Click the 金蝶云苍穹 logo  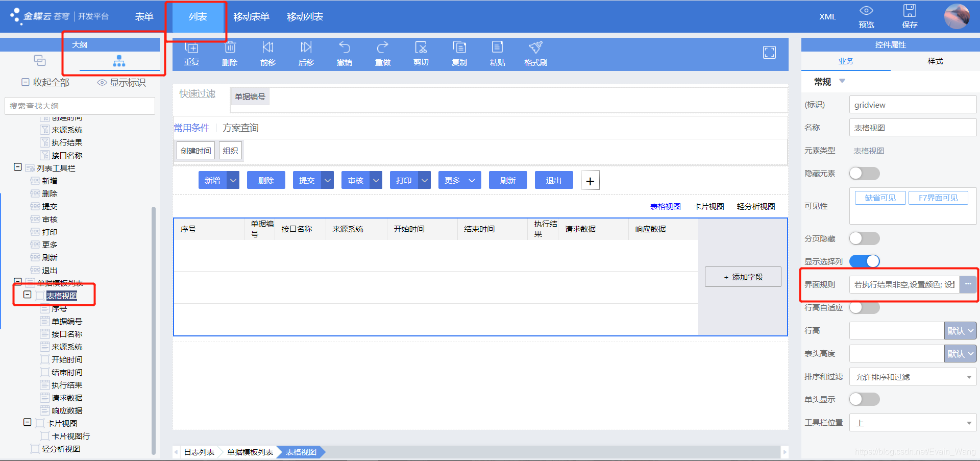pos(40,16)
